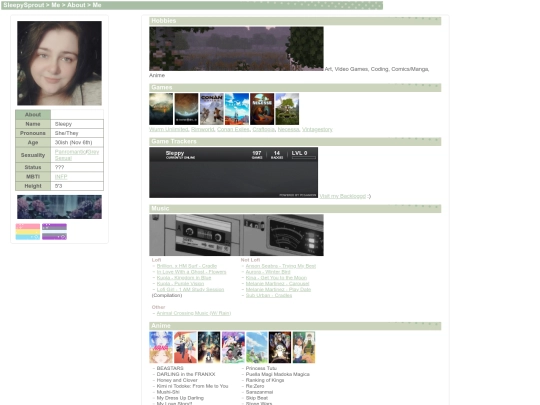Click the Anime section header
This screenshot has width=540, height=405.
coord(295,326)
